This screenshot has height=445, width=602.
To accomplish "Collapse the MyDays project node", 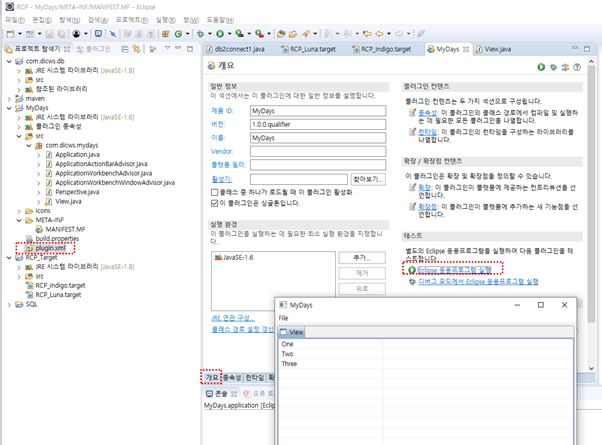I will point(9,108).
